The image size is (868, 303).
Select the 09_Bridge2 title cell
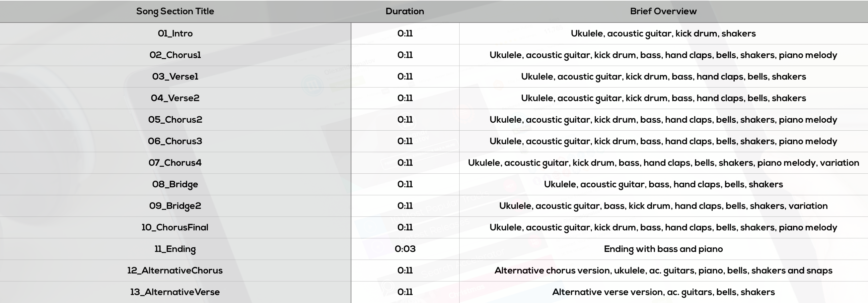175,206
